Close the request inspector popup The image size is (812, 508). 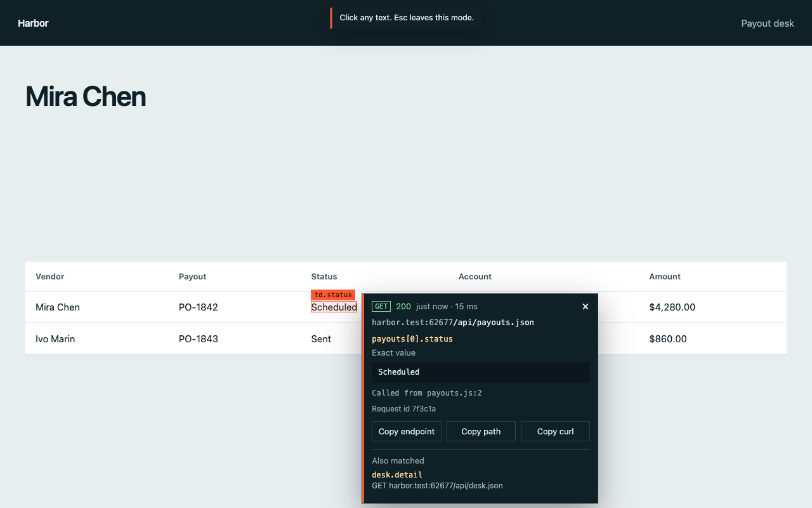click(x=585, y=307)
